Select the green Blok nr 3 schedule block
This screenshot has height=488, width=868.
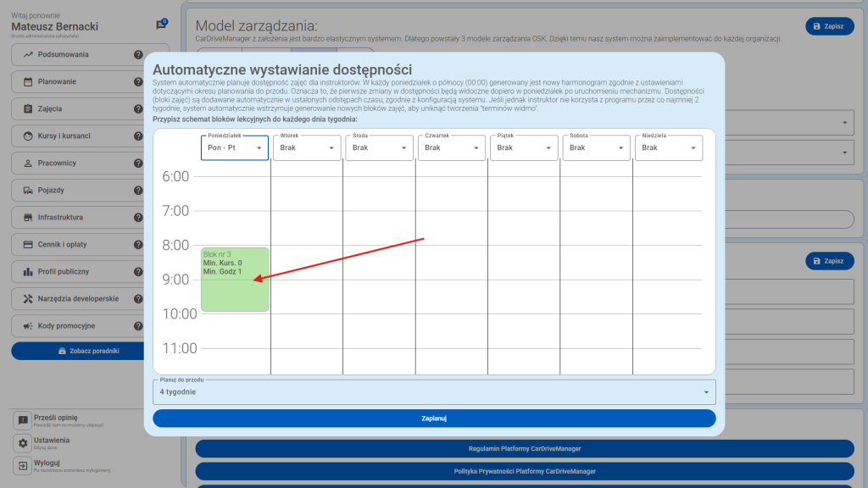235,280
